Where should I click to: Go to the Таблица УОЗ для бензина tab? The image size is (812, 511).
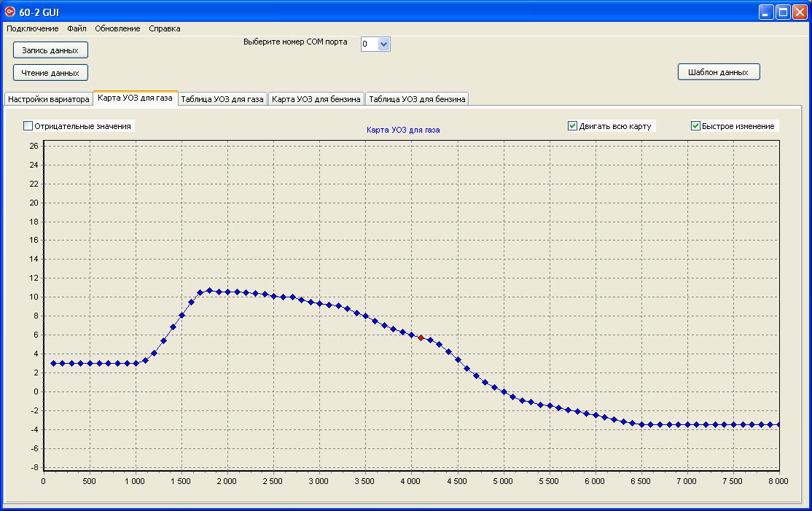416,99
